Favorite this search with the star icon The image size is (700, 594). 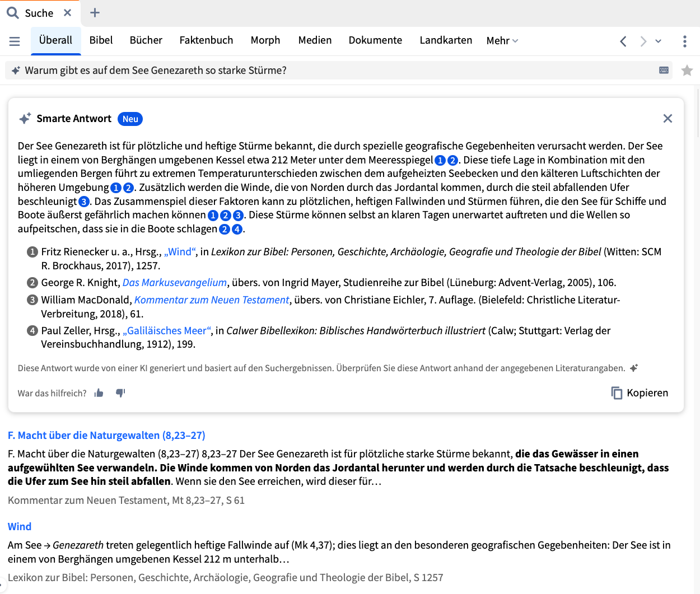[687, 71]
